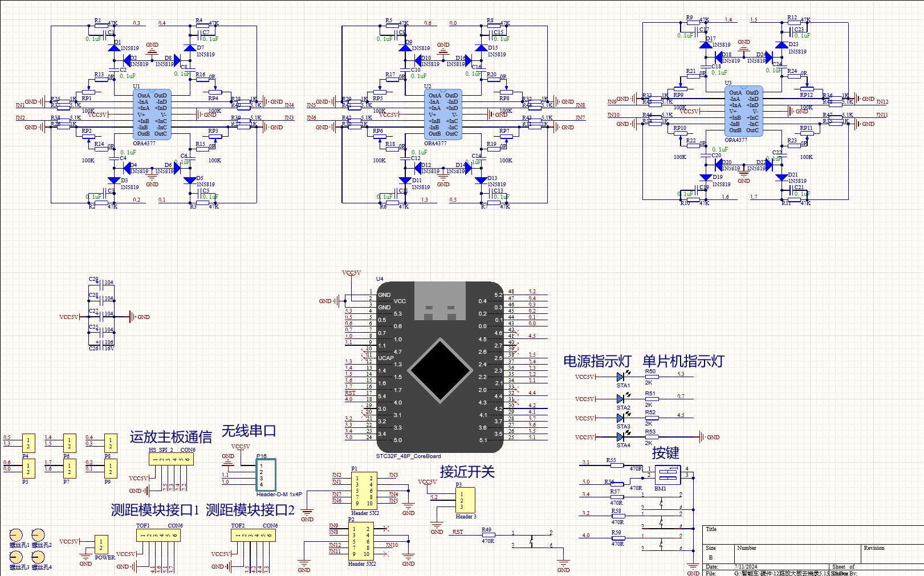Click the VCC5V power label above U4
924x576 pixels.
[x=351, y=273]
